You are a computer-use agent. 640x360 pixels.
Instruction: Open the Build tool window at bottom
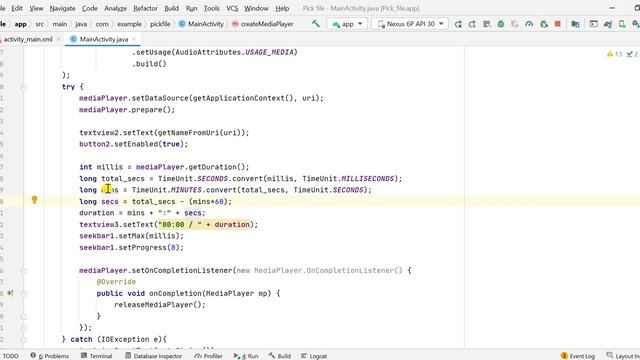[280, 356]
